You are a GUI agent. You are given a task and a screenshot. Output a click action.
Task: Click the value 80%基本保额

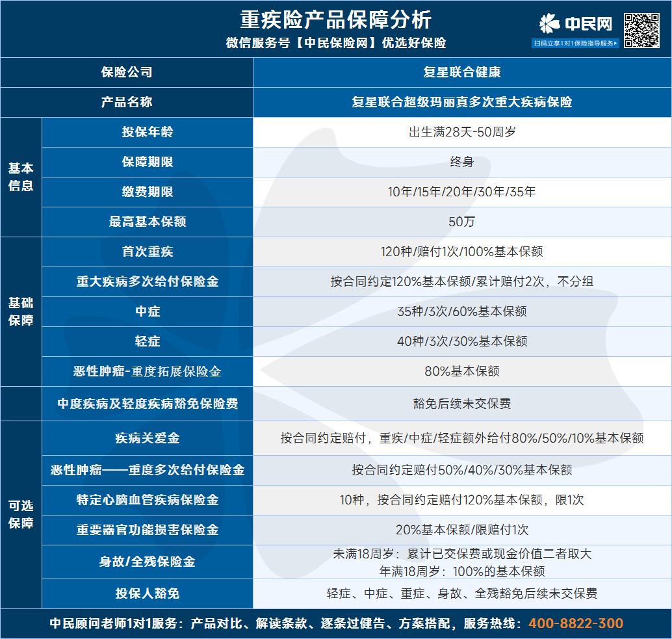[x=462, y=372]
